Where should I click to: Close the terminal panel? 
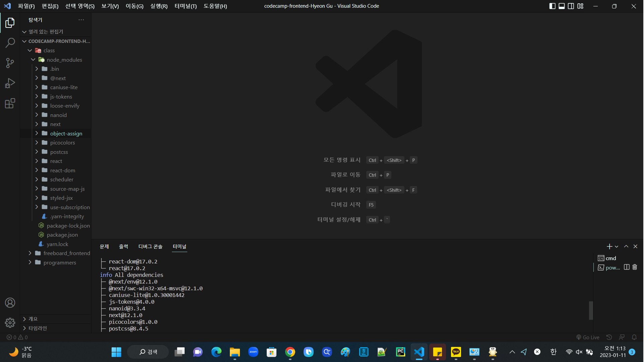635,246
